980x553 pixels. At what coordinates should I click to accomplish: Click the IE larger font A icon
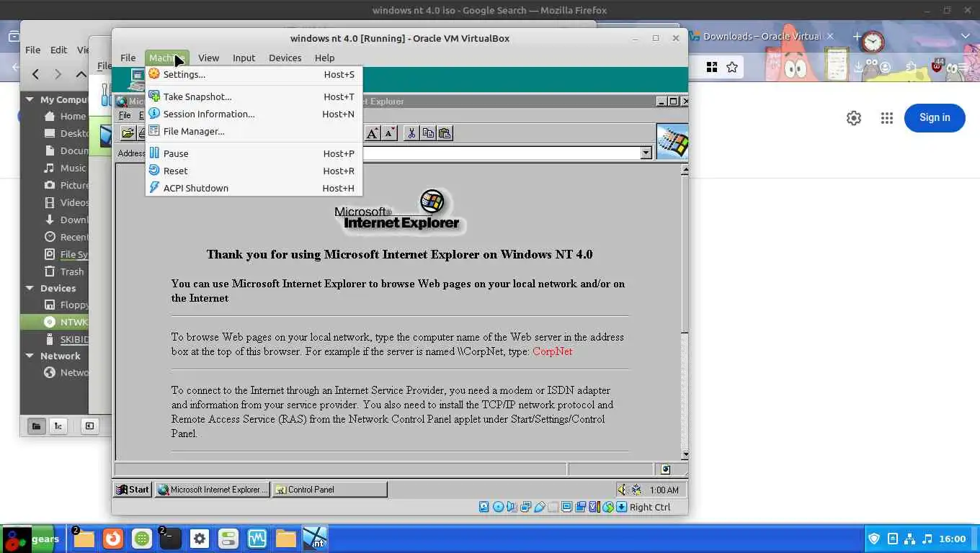pyautogui.click(x=373, y=132)
